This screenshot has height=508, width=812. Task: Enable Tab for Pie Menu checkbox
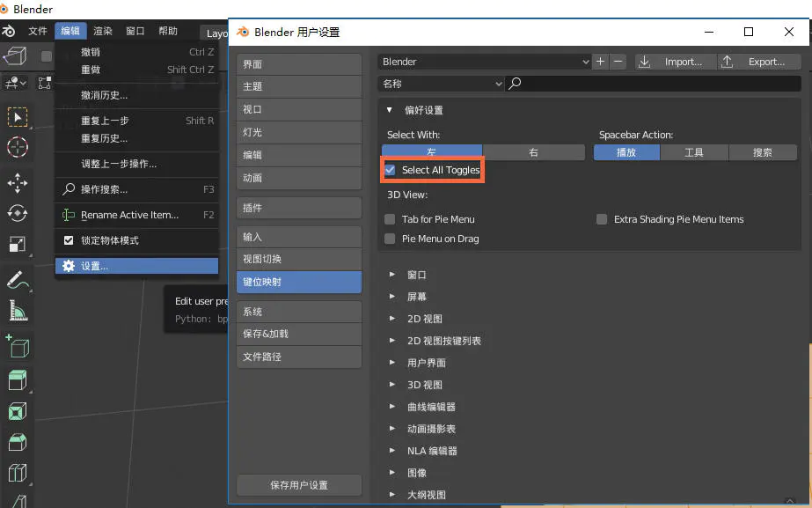click(x=390, y=219)
